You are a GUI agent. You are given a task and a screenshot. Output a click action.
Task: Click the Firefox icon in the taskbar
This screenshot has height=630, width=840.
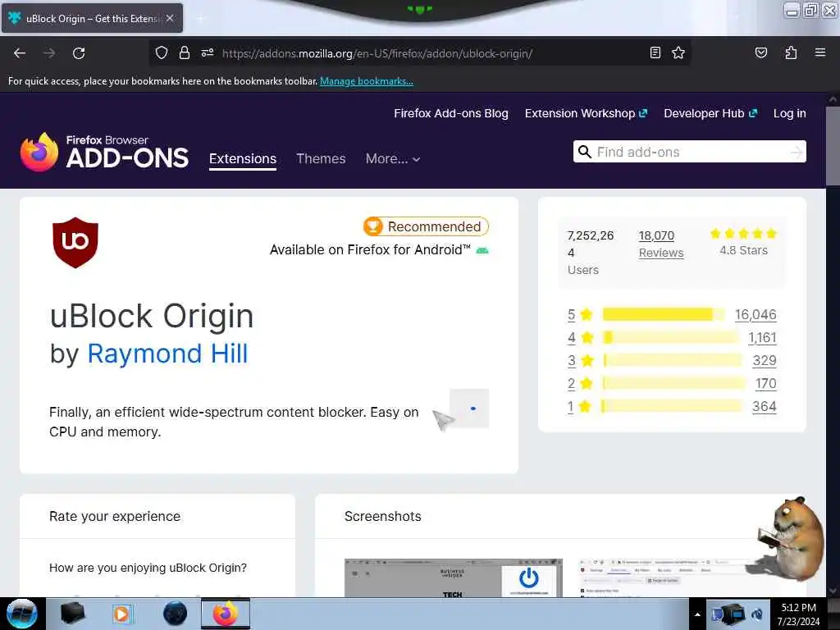tap(226, 614)
